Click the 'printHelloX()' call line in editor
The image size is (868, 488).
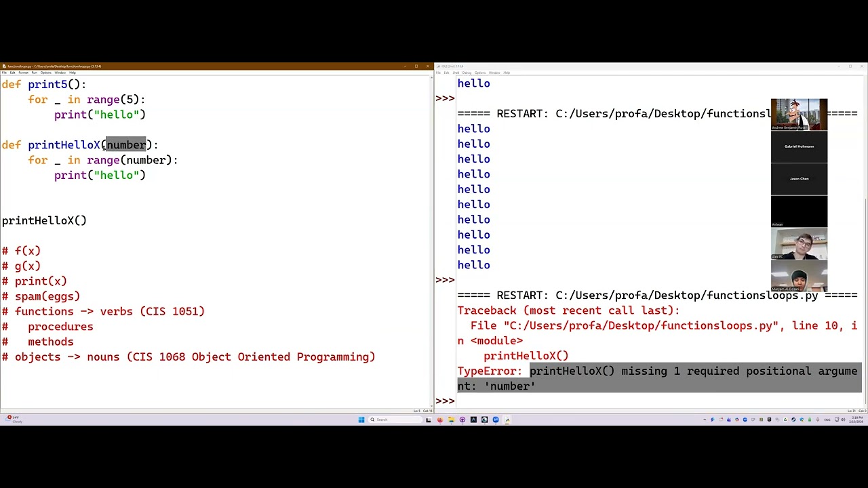tap(44, 221)
